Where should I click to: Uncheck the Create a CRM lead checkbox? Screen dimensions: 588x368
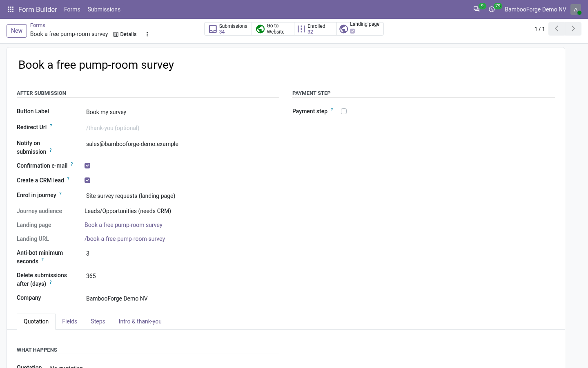point(87,180)
